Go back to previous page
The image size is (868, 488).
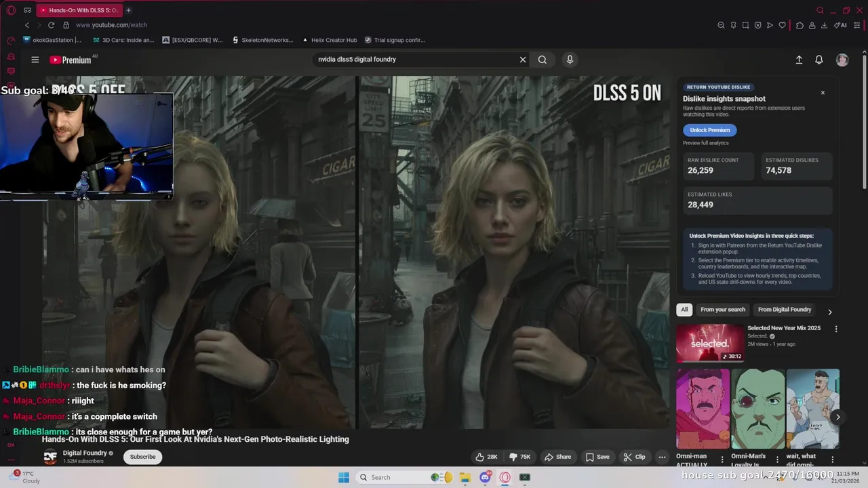pos(27,25)
